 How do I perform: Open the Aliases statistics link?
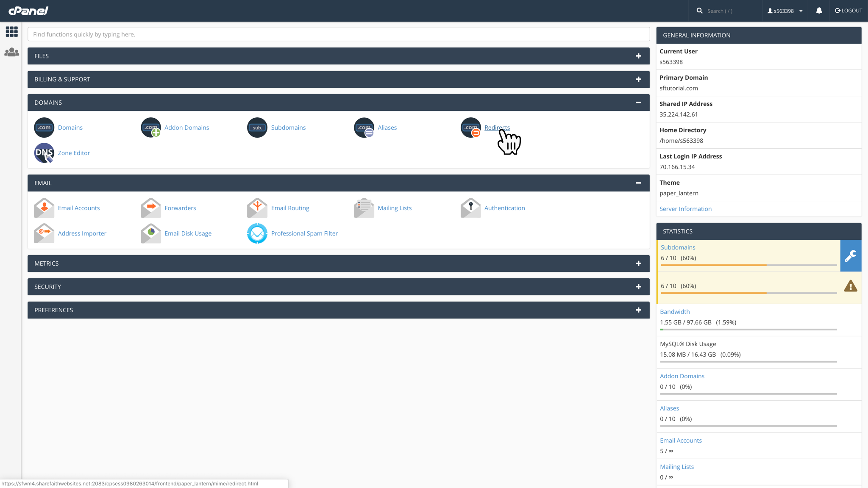(x=669, y=408)
